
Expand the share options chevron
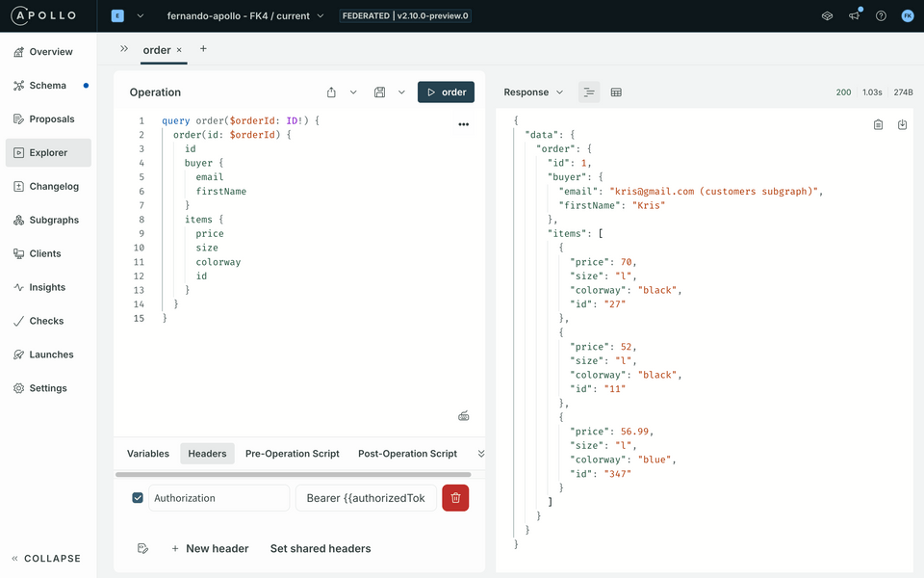coord(353,92)
